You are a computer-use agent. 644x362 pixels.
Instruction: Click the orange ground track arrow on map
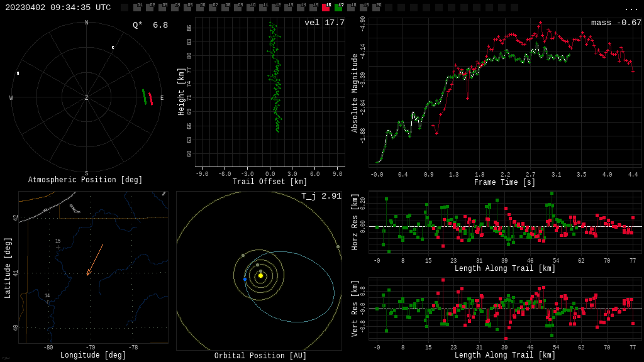point(95,260)
